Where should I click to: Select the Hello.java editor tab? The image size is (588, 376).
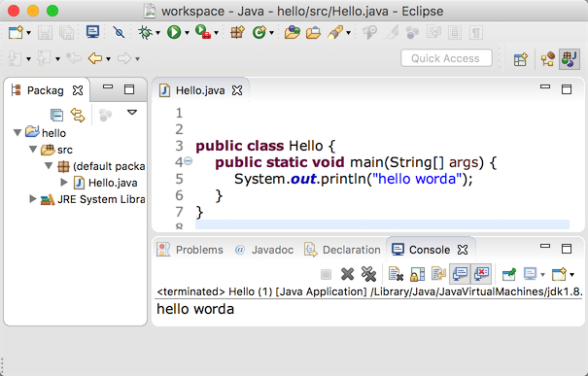[201, 90]
